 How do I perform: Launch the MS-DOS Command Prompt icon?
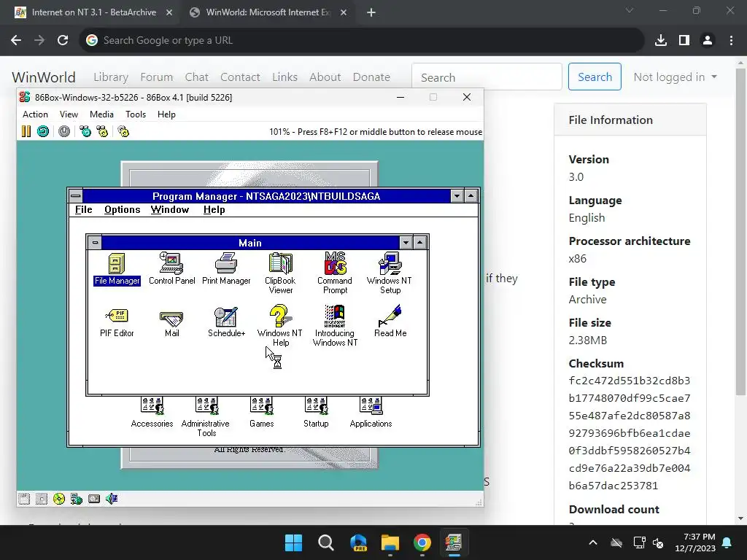point(335,273)
